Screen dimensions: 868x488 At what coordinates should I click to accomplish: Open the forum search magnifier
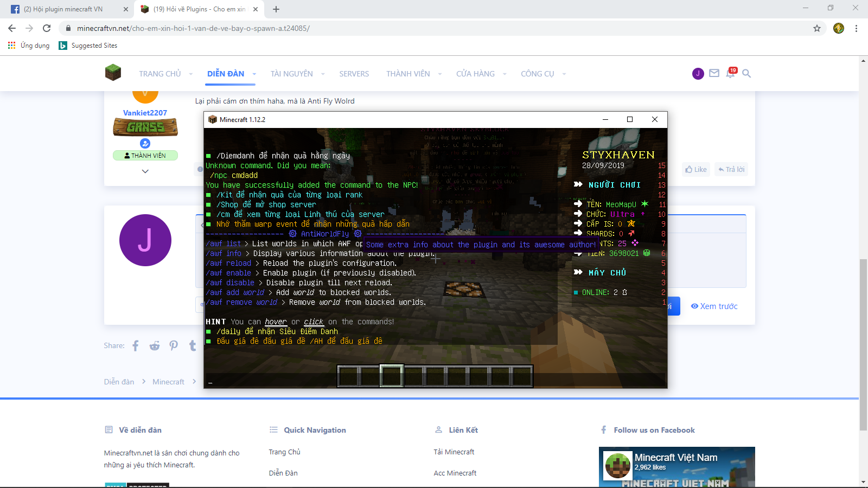(746, 73)
